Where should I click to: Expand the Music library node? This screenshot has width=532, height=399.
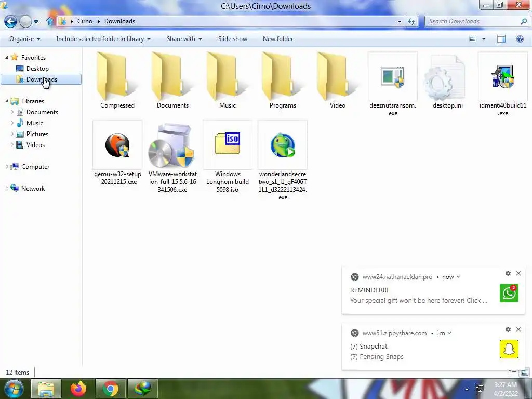[x=12, y=123]
